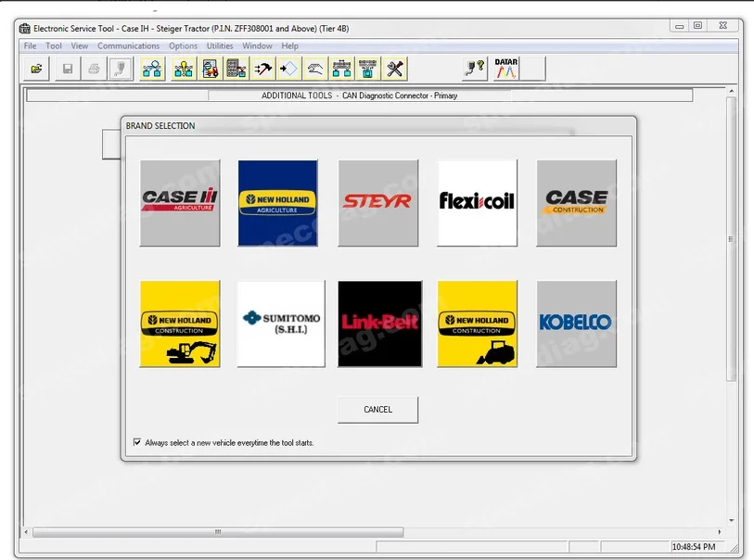Viewport: 754px width, 560px height.
Task: Click the blue diamond arrow toolbar icon
Action: (x=288, y=69)
